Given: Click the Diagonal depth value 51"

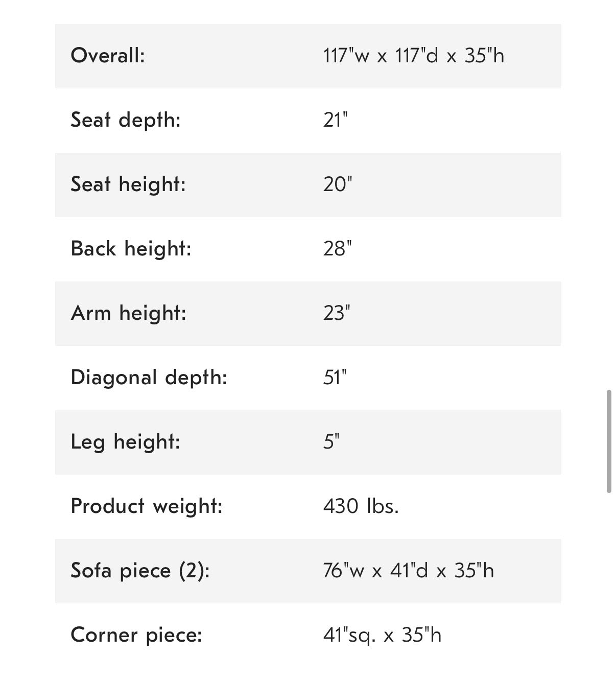Looking at the screenshot, I should click(335, 378).
